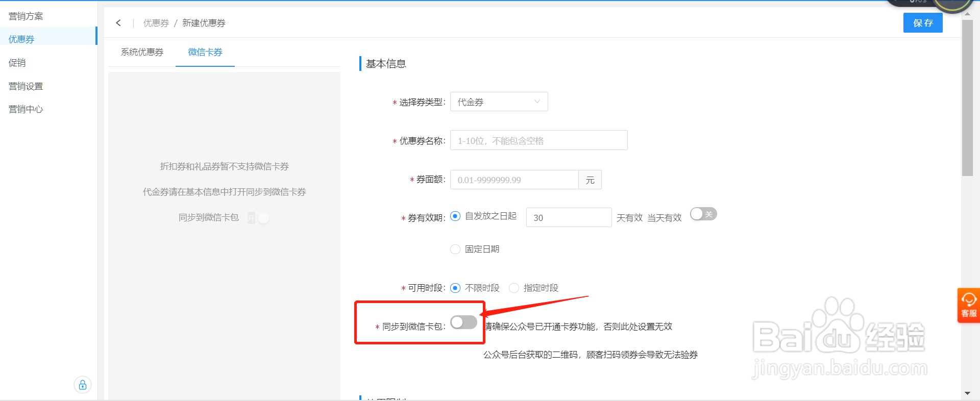Screen dimensions: 980x401
Task: Click the 优惠券名称 input field
Action: 539,140
